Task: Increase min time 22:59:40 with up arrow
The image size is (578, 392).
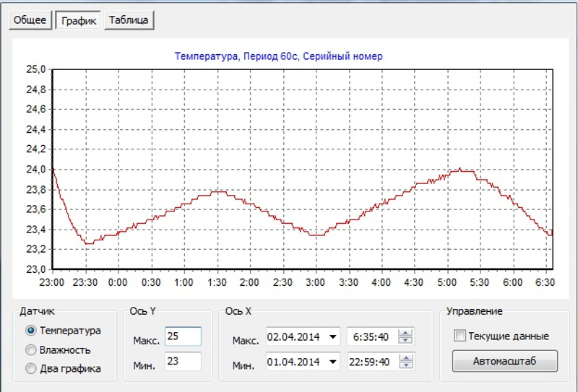Action: tap(406, 357)
